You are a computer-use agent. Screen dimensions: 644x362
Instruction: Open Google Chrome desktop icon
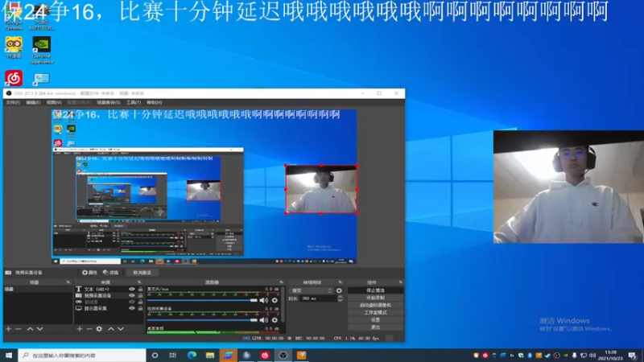coord(14,15)
